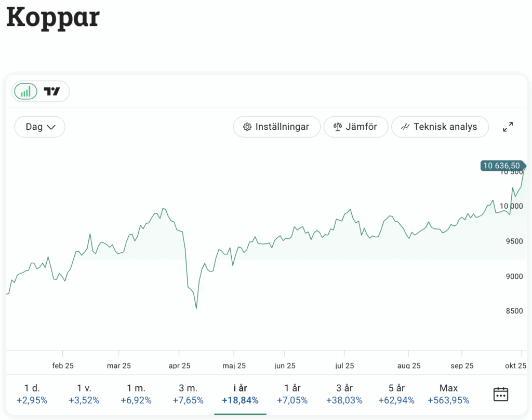532x420 pixels.
Task: Click the chart's April price dip
Action: click(196, 307)
